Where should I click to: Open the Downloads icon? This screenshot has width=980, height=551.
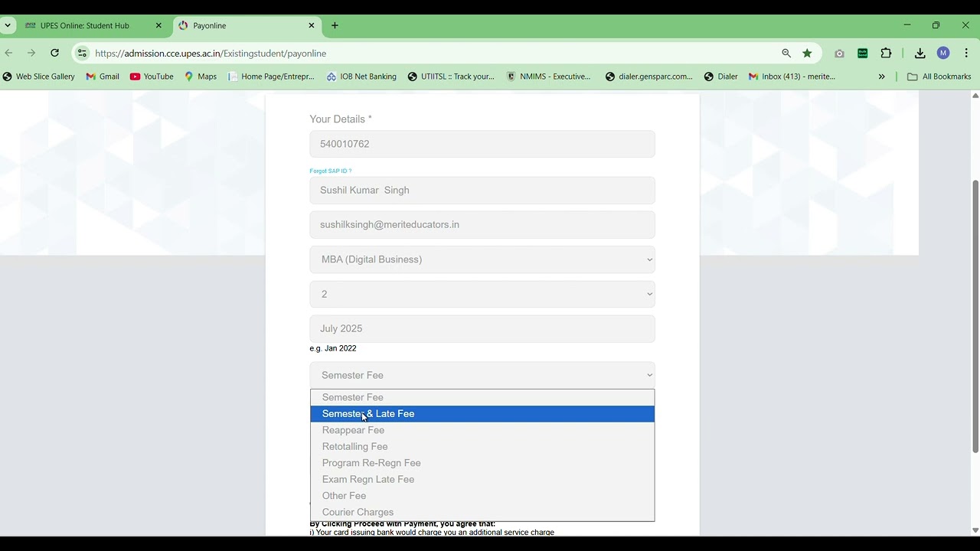(920, 53)
